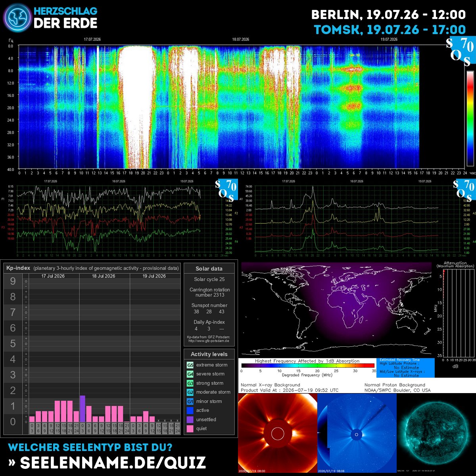Click the blue active level swatch

click(190, 411)
